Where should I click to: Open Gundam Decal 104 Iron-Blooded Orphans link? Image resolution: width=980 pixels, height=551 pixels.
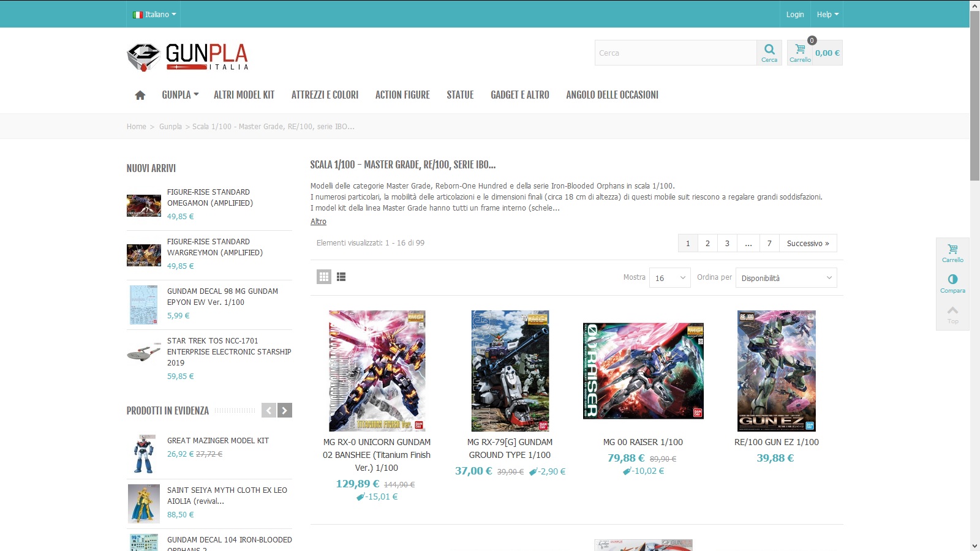(230, 545)
